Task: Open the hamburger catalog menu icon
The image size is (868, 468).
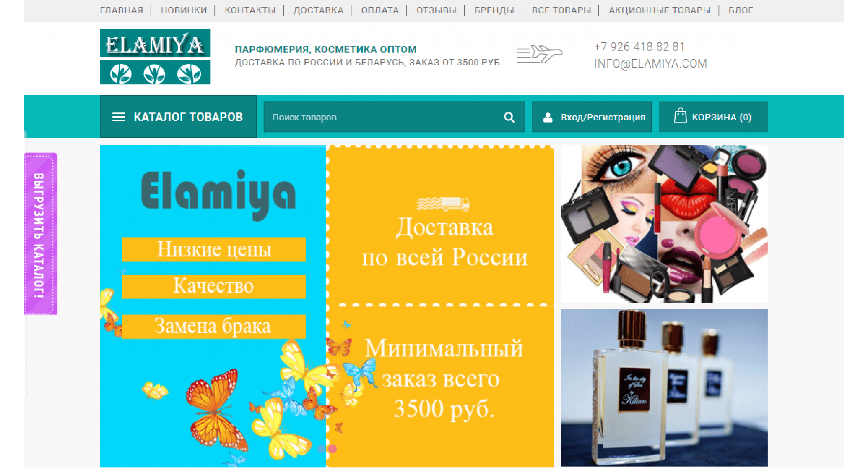Action: click(x=119, y=117)
